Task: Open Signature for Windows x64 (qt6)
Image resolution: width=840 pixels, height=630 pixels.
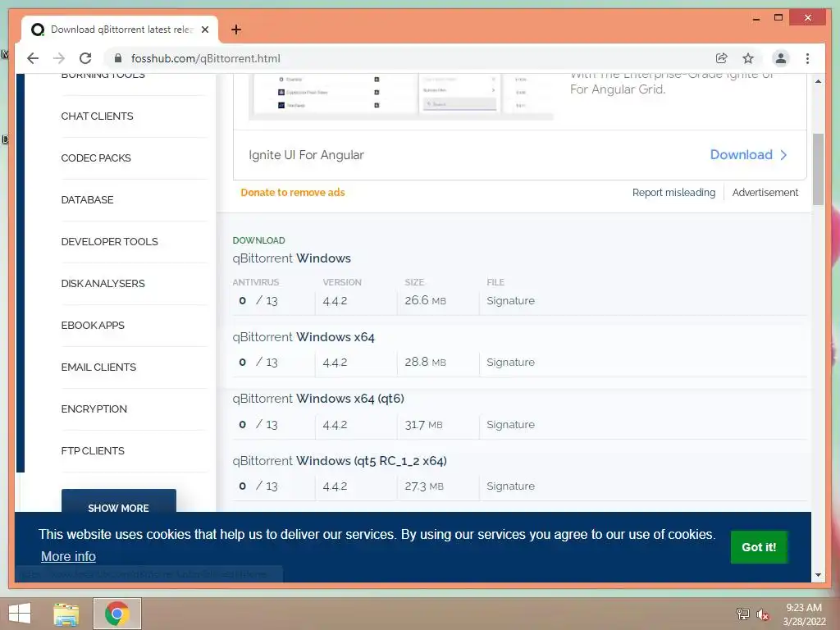Action: tap(510, 424)
